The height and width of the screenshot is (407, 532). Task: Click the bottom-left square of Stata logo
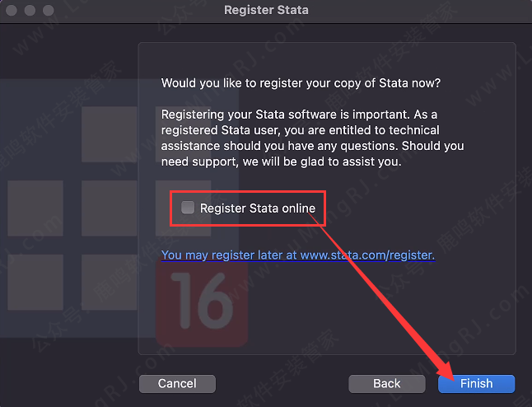click(x=35, y=282)
